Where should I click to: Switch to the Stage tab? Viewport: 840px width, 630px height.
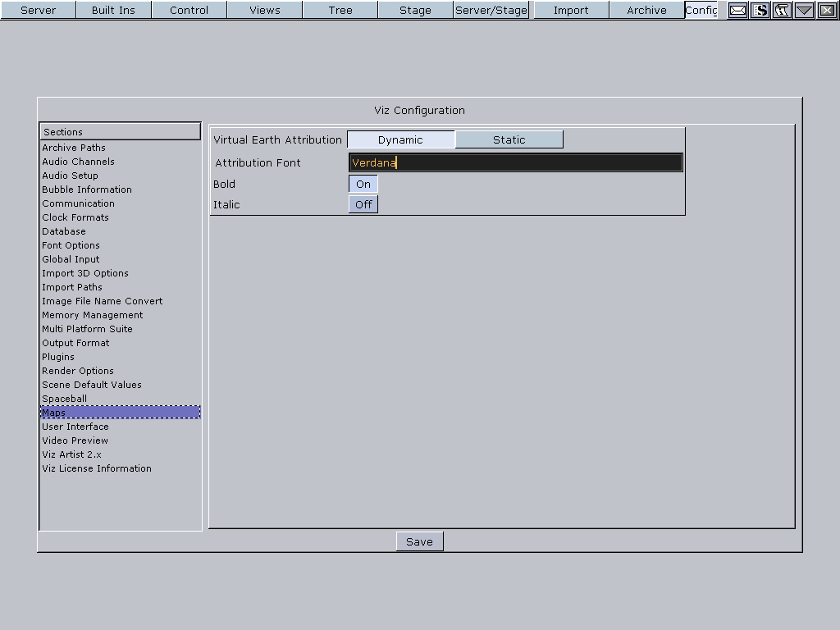pos(415,11)
